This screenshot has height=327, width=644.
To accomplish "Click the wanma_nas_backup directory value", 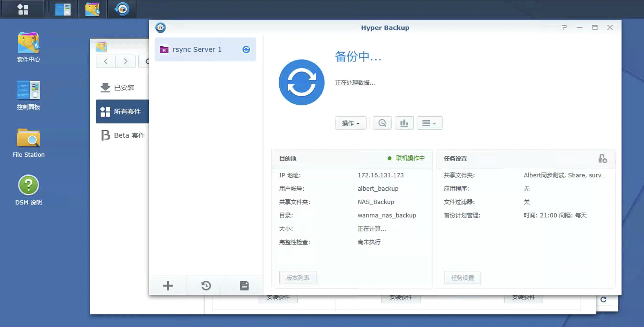I will point(387,215).
